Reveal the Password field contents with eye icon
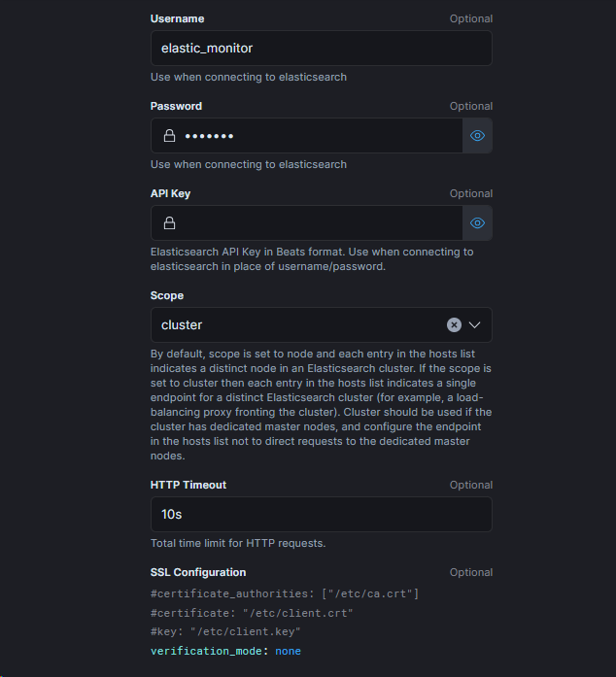Image resolution: width=616 pixels, height=677 pixels. (x=477, y=136)
